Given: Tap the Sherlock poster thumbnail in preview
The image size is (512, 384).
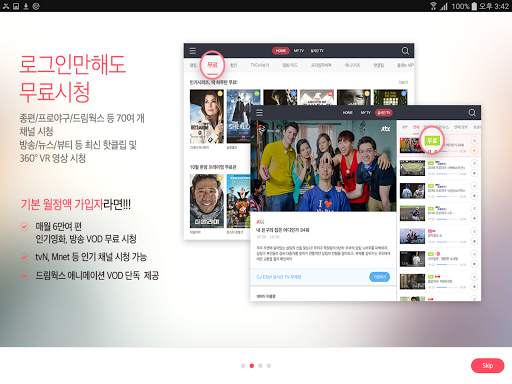Looking at the screenshot, I should point(239,116).
